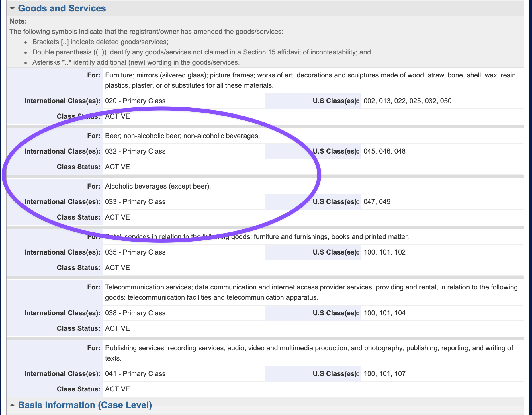Expand the Basis Information (Case Level) arrow

[x=12, y=405]
